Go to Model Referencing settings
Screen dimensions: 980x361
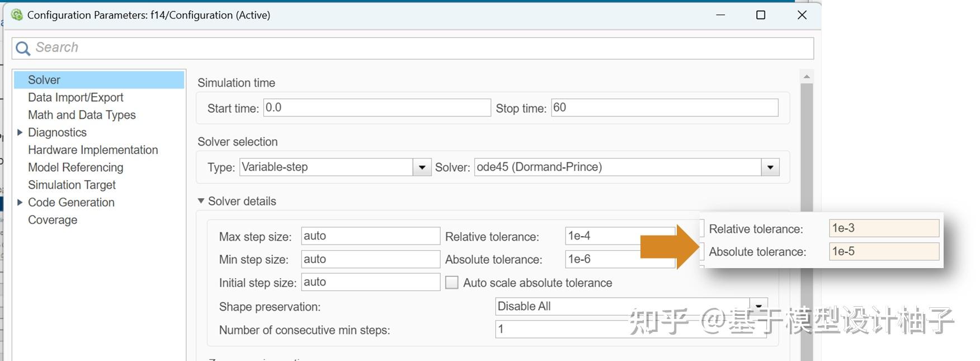76,167
